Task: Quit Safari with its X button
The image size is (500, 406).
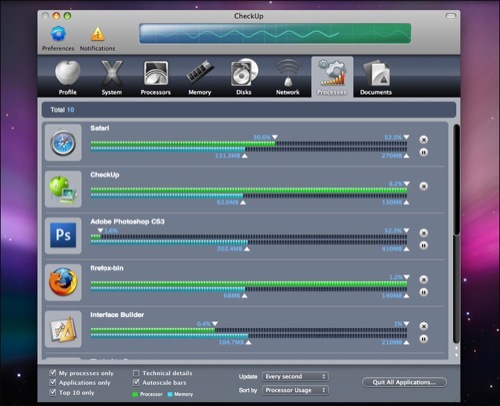Action: [424, 140]
